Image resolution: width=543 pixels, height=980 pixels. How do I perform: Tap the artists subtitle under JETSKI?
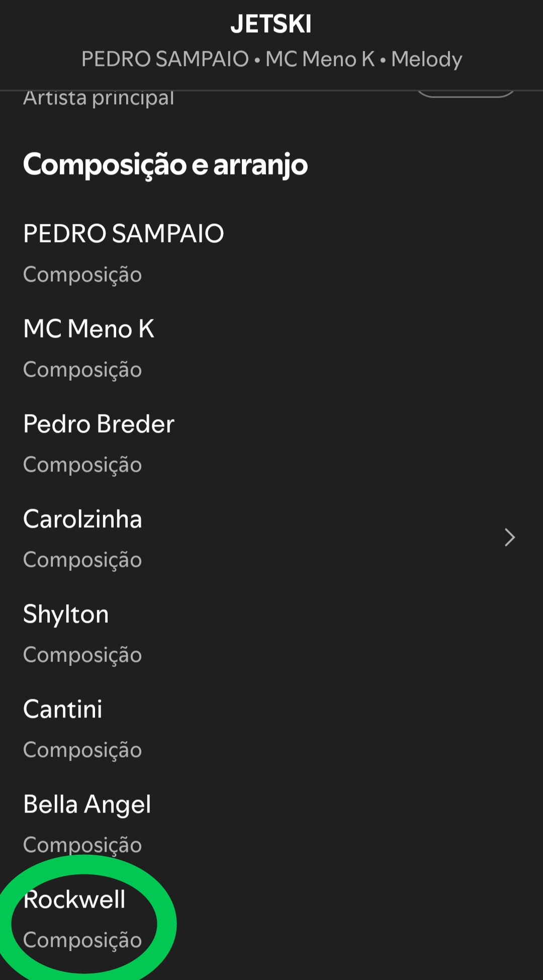[271, 59]
